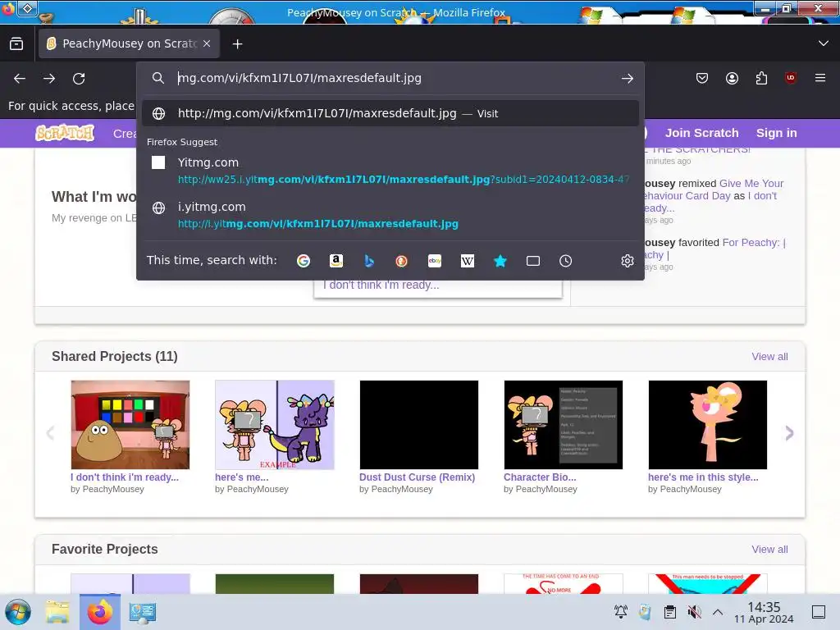
Task: Open the List all tabs dropdown
Action: click(824, 43)
